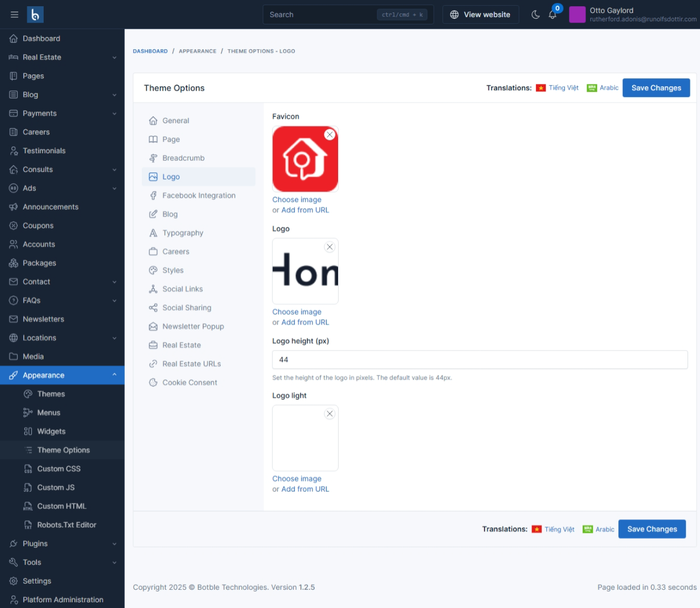This screenshot has width=700, height=608.
Task: Select Facebook Integration options tab
Action: click(x=199, y=196)
